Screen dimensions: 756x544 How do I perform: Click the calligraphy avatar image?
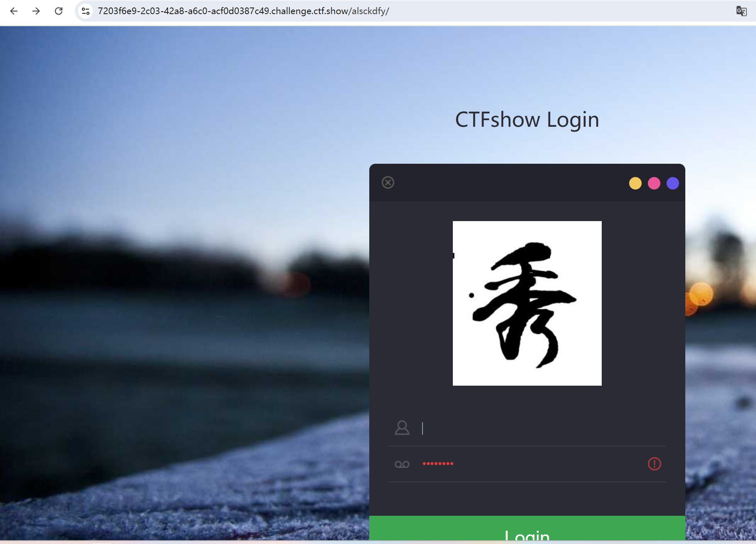(x=527, y=303)
